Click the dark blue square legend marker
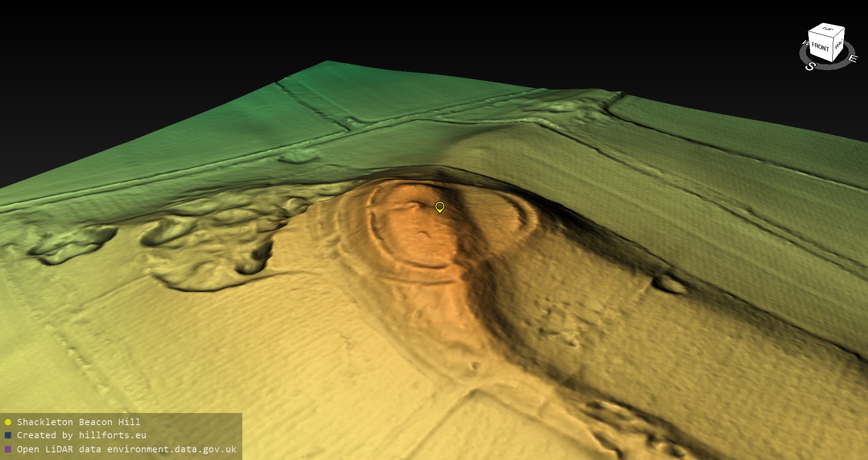This screenshot has width=868, height=460. coord(8,435)
